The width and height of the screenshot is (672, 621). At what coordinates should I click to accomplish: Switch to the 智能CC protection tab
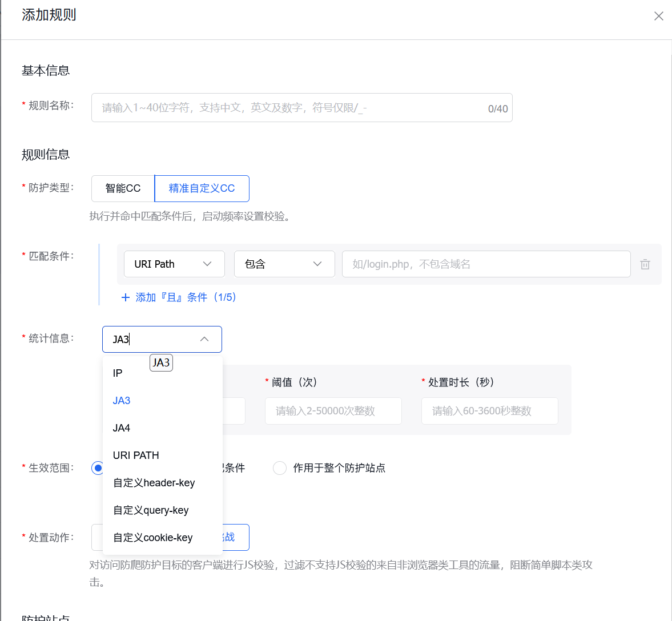coord(122,188)
